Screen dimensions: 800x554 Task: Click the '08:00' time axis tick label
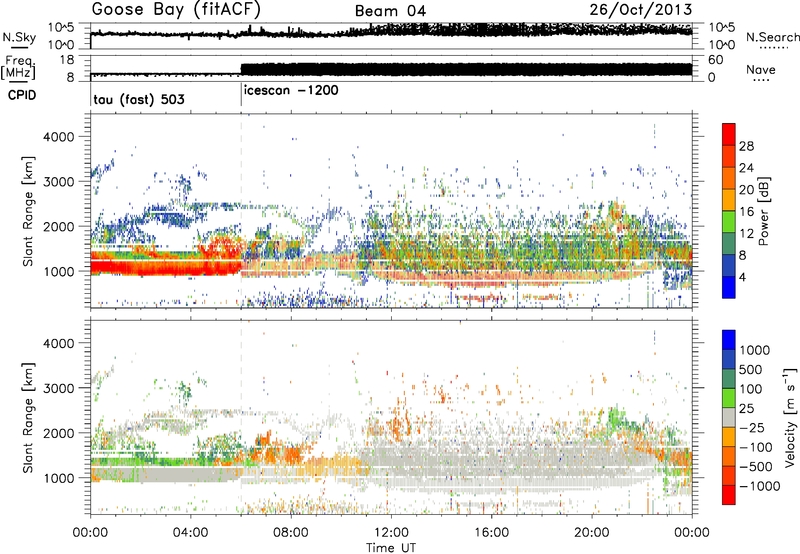[291, 533]
